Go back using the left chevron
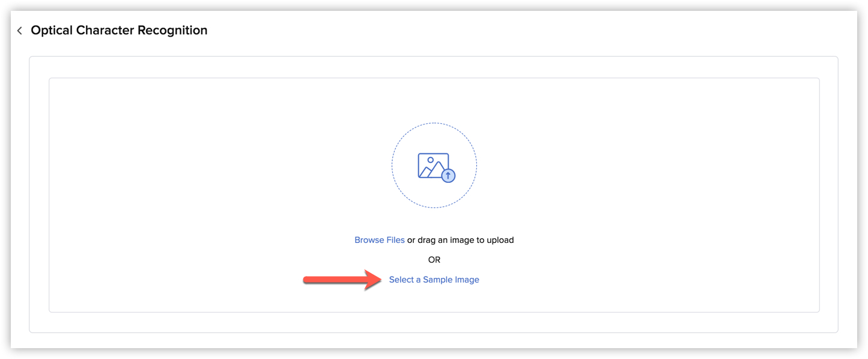868x359 pixels. coord(19,31)
